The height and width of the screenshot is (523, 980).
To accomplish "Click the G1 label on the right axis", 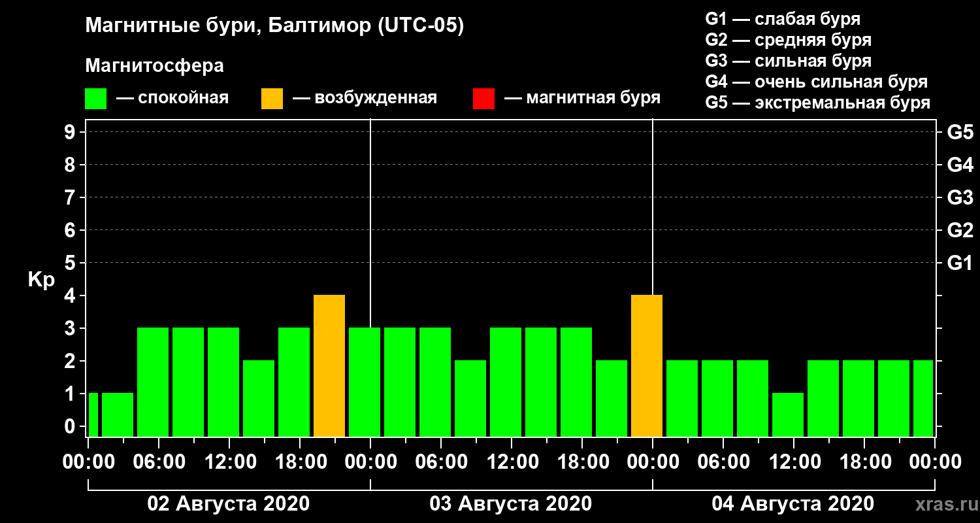I will 960,263.
